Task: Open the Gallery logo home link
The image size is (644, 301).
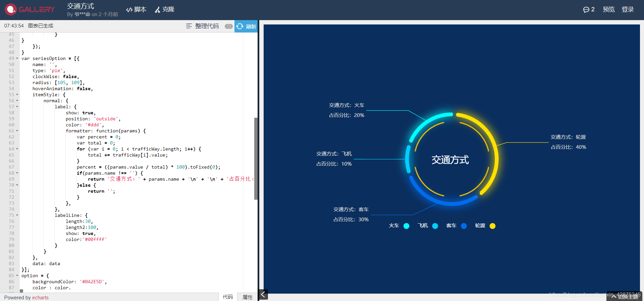Action: tap(30, 9)
